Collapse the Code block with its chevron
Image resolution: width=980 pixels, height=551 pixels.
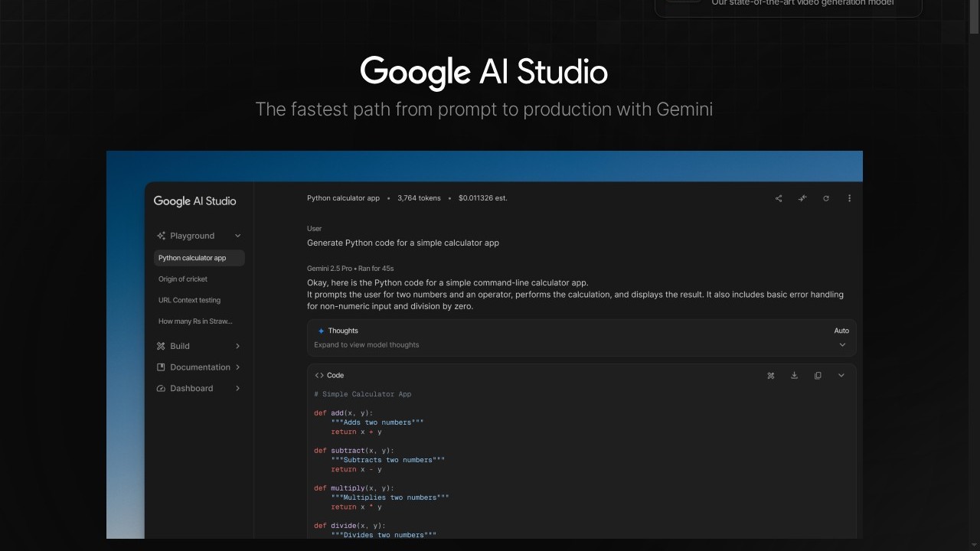coord(841,376)
